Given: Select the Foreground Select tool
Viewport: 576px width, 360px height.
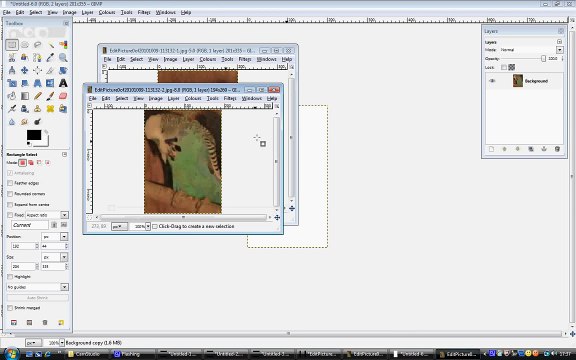Looking at the screenshot, I should (25, 58).
